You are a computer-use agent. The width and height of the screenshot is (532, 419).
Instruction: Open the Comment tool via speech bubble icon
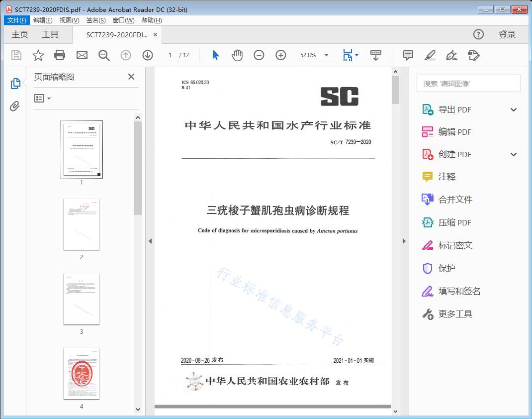(408, 55)
